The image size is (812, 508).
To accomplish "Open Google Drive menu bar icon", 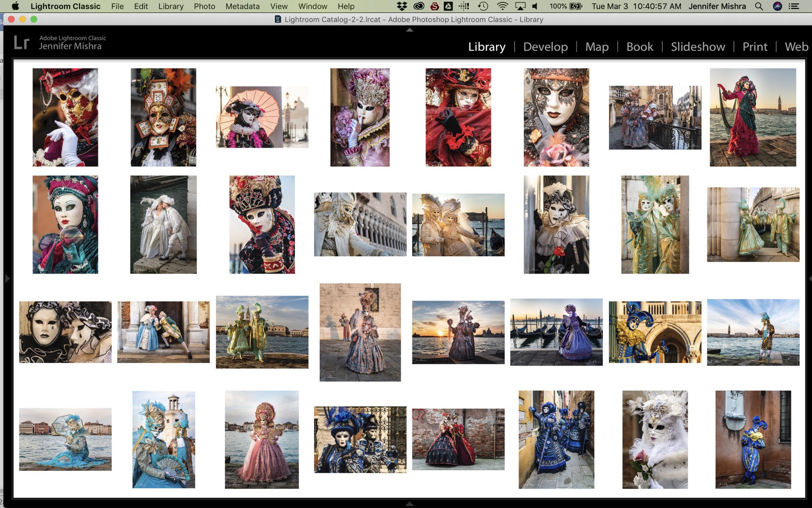I will [x=448, y=6].
